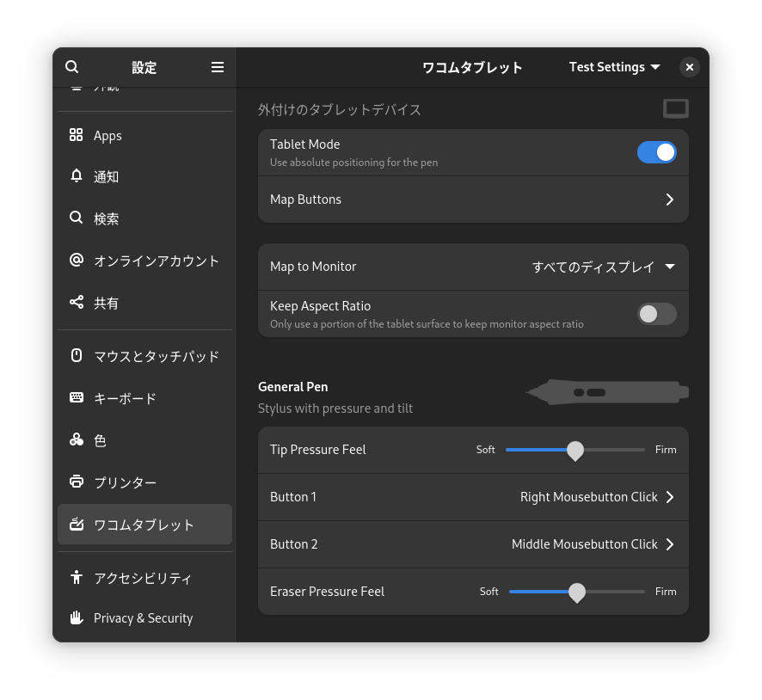Click the Keep Aspect Ratio row label
762x700 pixels.
(x=320, y=306)
